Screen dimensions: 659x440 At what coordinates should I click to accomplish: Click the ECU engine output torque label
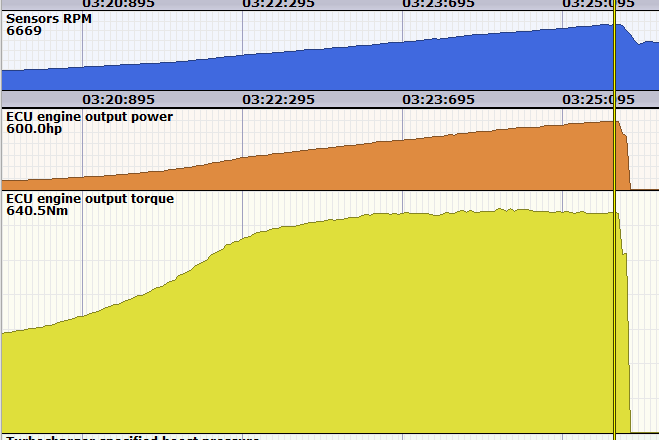[x=90, y=199]
